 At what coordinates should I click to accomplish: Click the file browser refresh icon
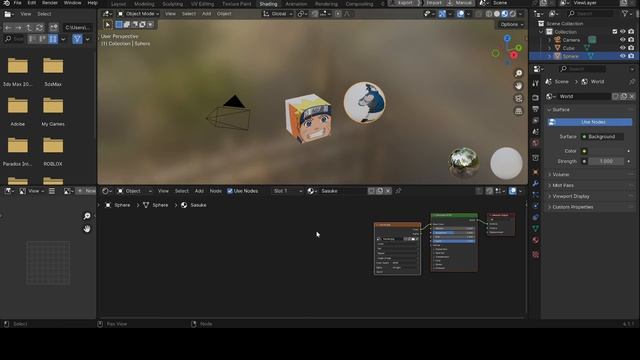tap(40, 28)
